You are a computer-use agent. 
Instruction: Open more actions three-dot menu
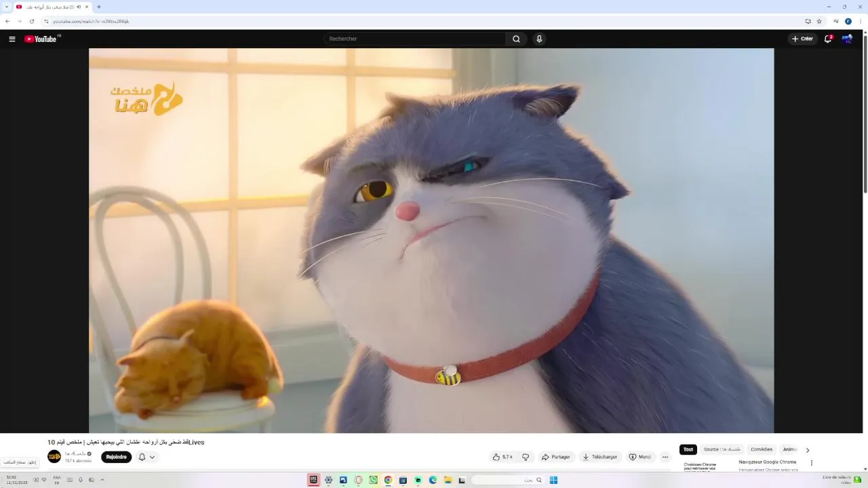pyautogui.click(x=665, y=457)
